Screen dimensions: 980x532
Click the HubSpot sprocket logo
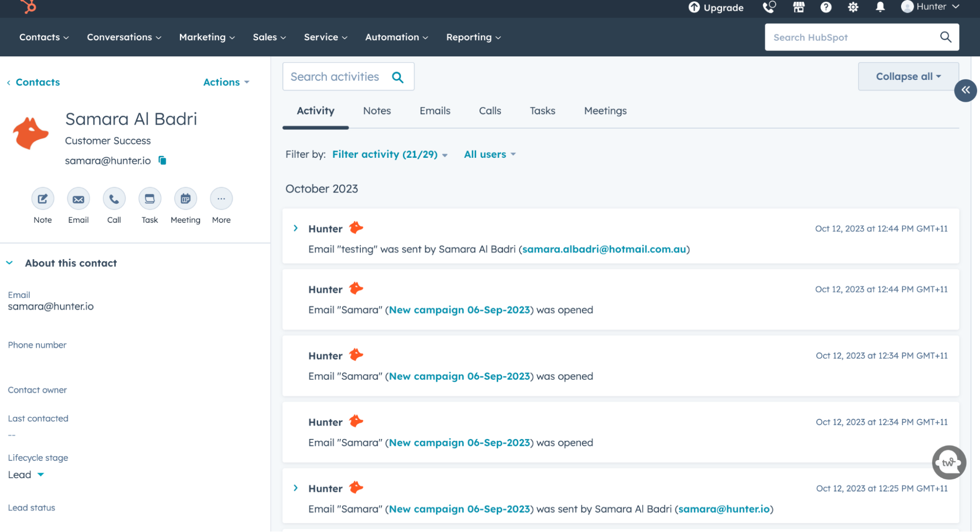pos(29,6)
